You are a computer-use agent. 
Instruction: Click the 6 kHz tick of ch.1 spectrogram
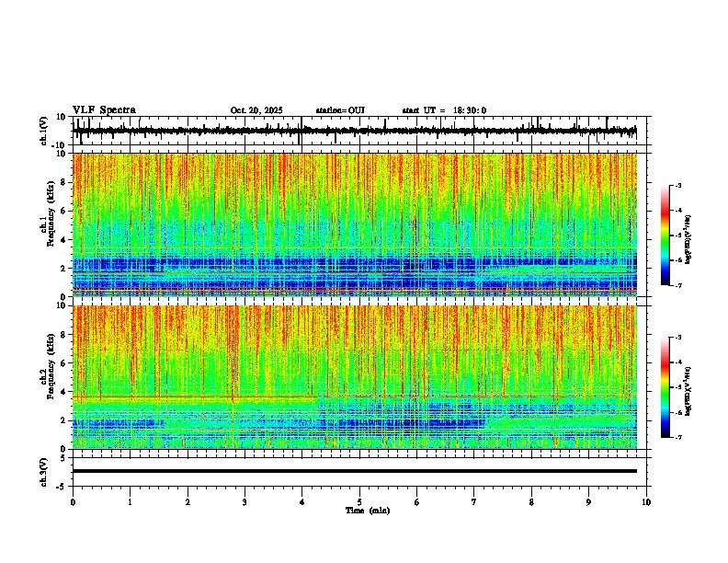point(63,211)
